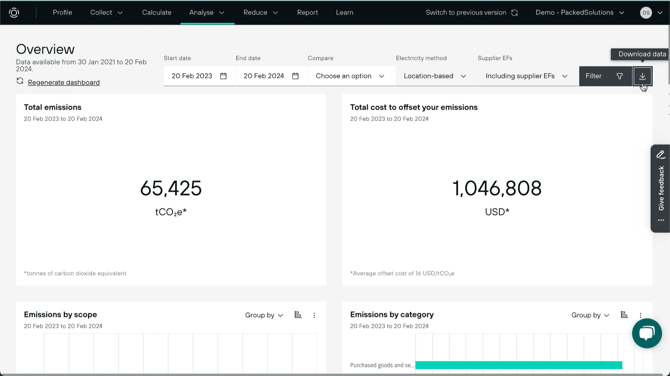
Task: Click the DS user avatar
Action: 646,13
